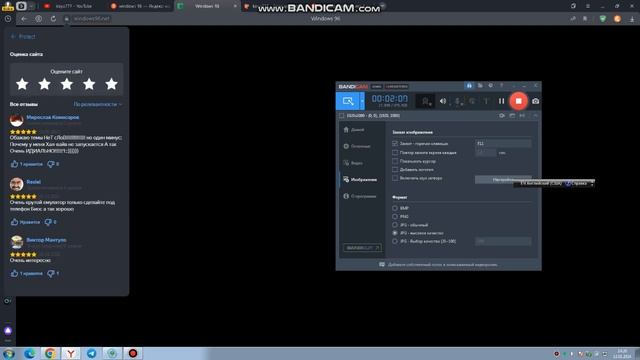This screenshot has width=640, height=360.
Task: Rate the site with fourth star
Action: (x=89, y=84)
